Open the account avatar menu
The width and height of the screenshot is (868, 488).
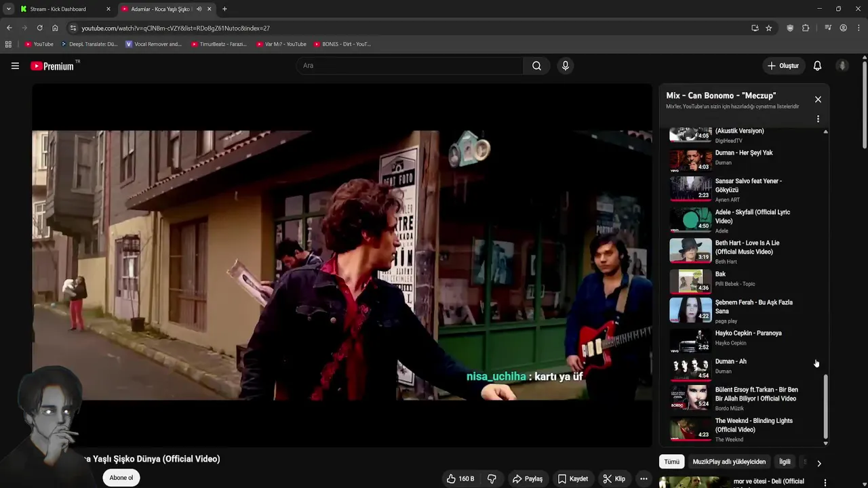pyautogui.click(x=842, y=66)
